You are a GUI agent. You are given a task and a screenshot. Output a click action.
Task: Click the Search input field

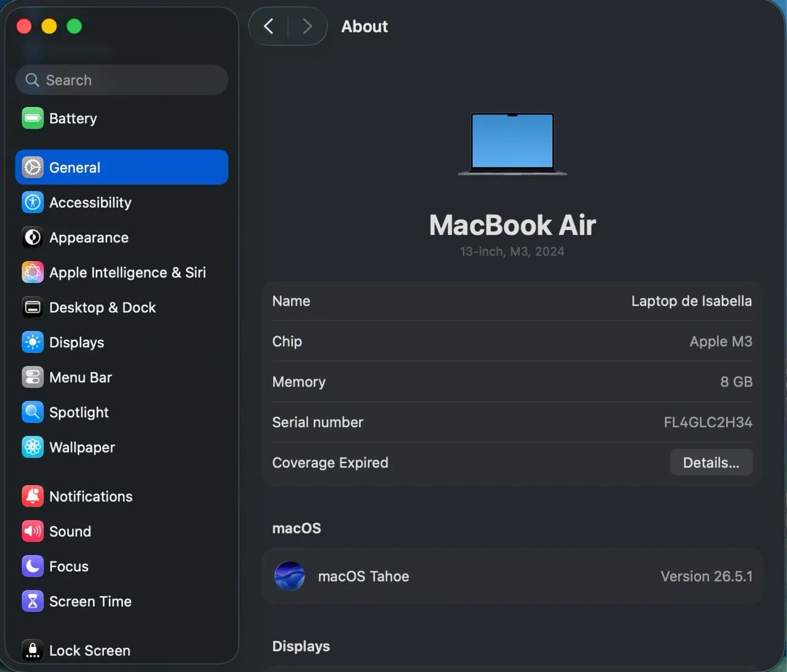click(x=122, y=80)
